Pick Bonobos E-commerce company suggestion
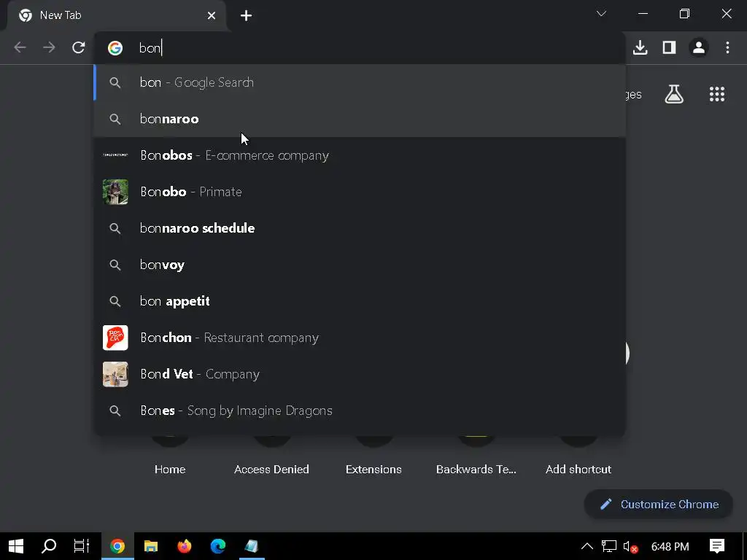The height and width of the screenshot is (560, 747). click(x=360, y=155)
